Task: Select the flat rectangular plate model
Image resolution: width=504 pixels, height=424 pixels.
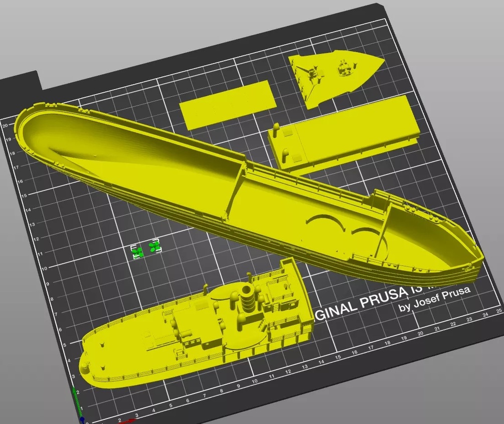Action: [227, 105]
